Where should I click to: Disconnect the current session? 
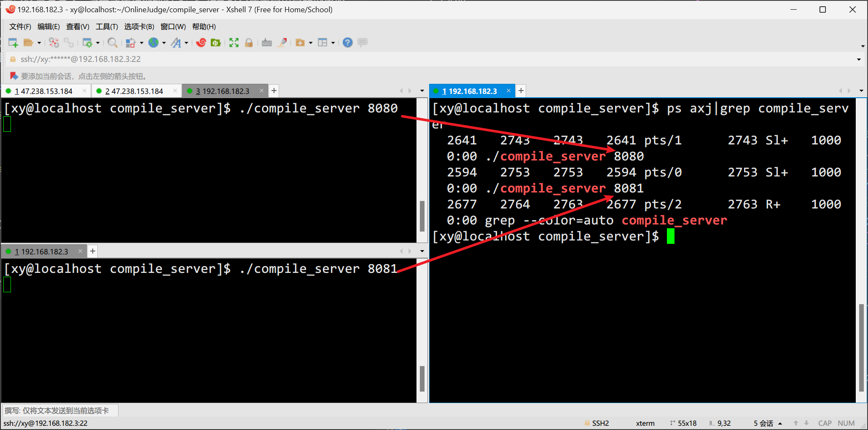point(54,42)
